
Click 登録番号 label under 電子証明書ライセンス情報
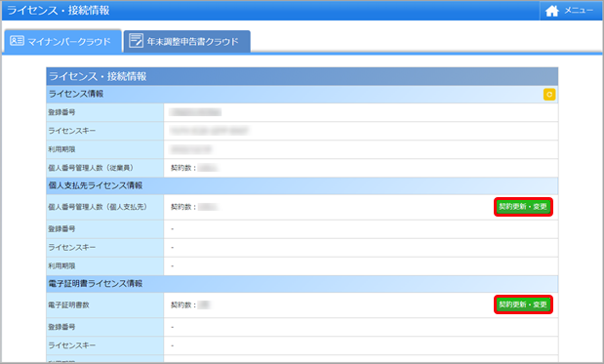[x=61, y=327]
